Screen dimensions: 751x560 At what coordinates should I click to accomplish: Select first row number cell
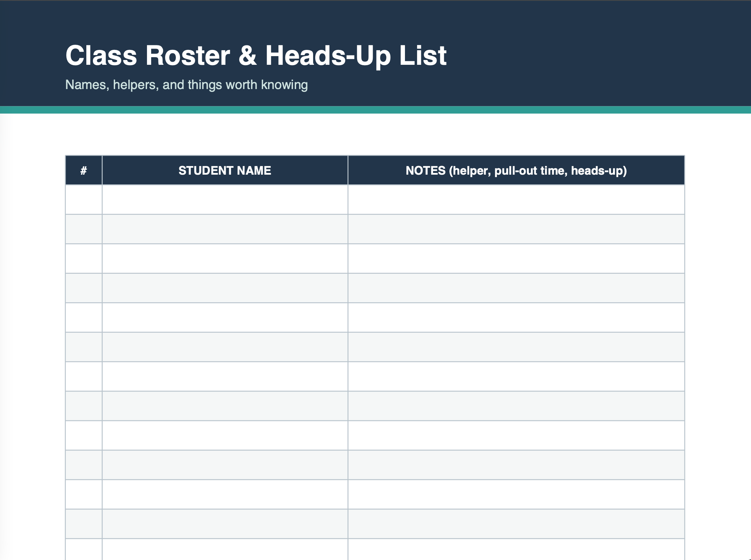tap(84, 200)
